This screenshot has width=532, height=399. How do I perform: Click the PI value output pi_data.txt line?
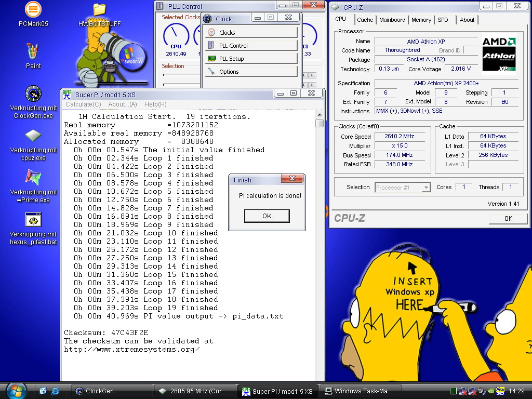(x=179, y=316)
